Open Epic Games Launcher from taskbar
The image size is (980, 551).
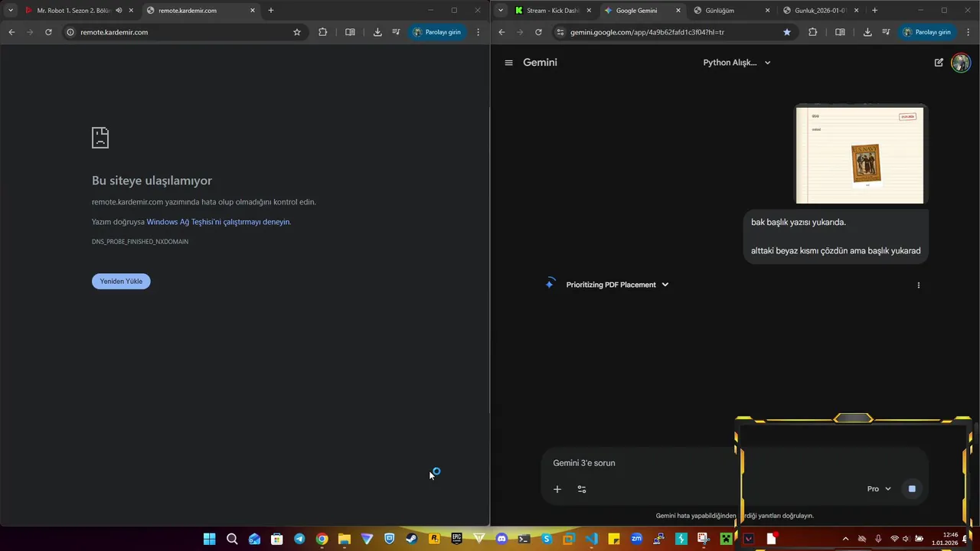click(x=457, y=539)
